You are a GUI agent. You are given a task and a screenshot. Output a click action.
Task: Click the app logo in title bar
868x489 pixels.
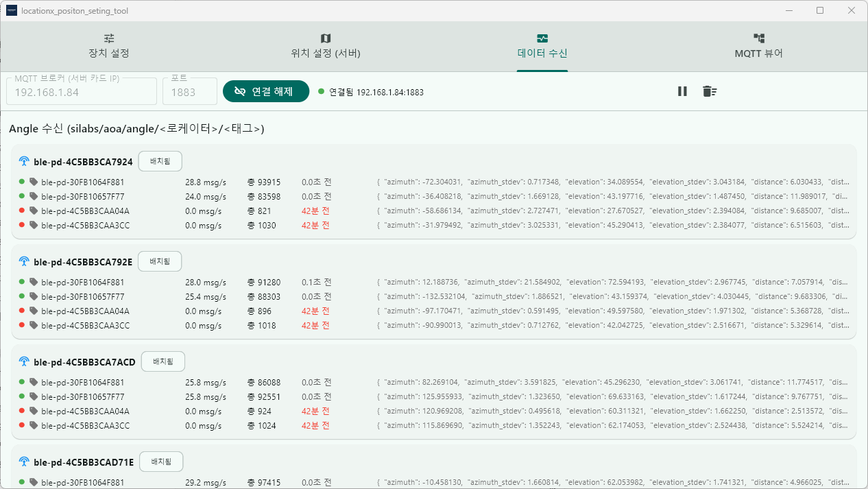[x=11, y=11]
